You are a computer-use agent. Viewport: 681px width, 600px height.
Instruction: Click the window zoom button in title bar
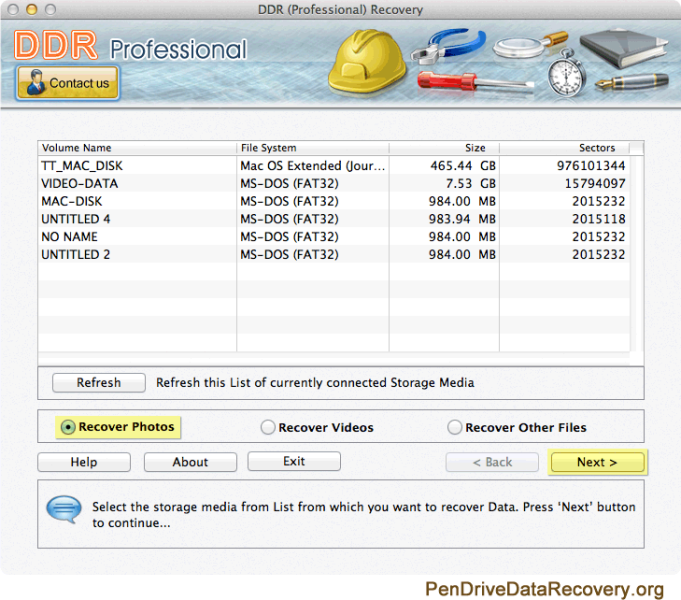tap(50, 9)
